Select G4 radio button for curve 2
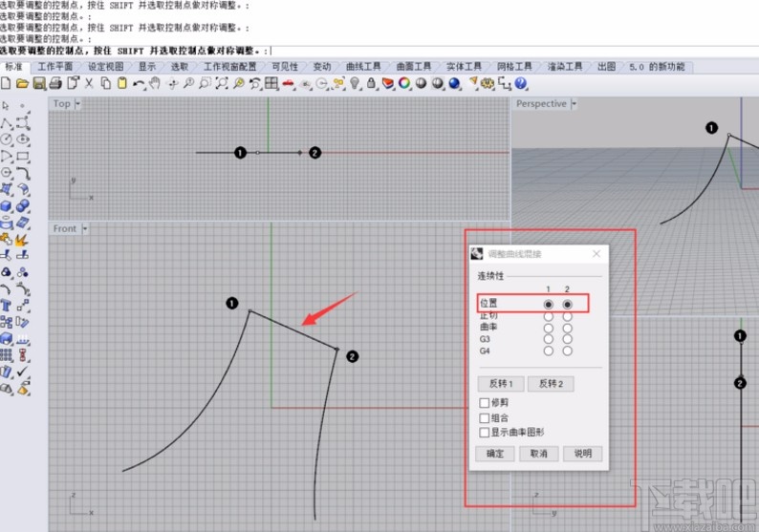The image size is (759, 532). pyautogui.click(x=567, y=351)
